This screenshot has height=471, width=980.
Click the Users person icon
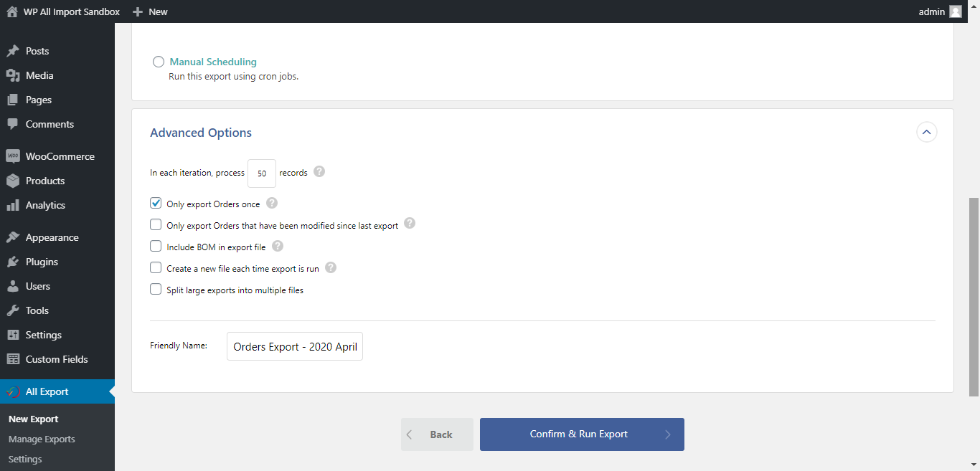point(13,286)
